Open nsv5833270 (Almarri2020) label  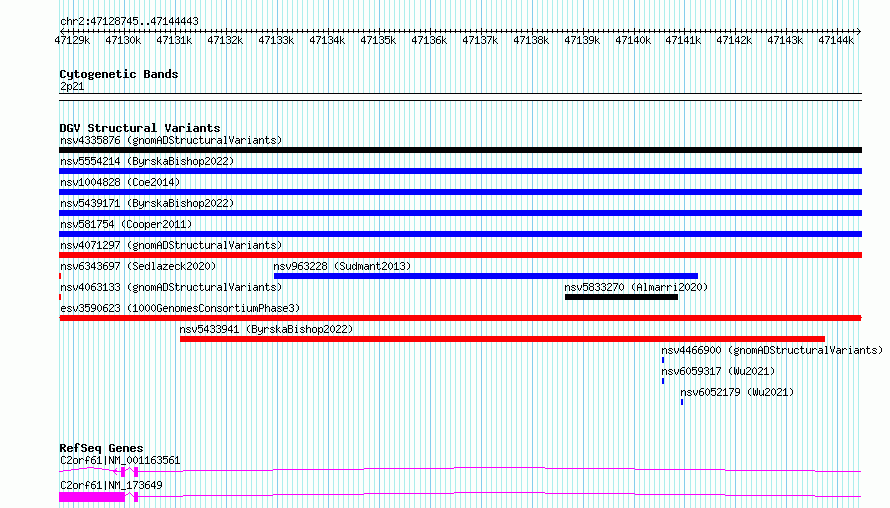[x=636, y=287]
